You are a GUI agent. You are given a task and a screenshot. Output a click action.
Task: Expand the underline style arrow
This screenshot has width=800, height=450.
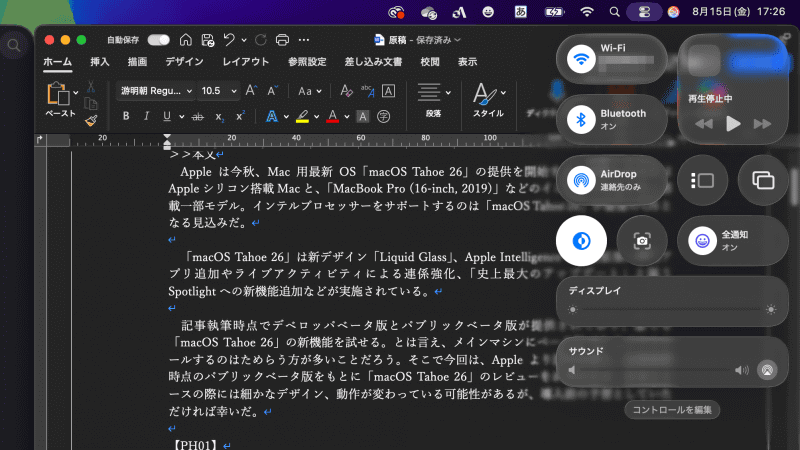point(182,117)
